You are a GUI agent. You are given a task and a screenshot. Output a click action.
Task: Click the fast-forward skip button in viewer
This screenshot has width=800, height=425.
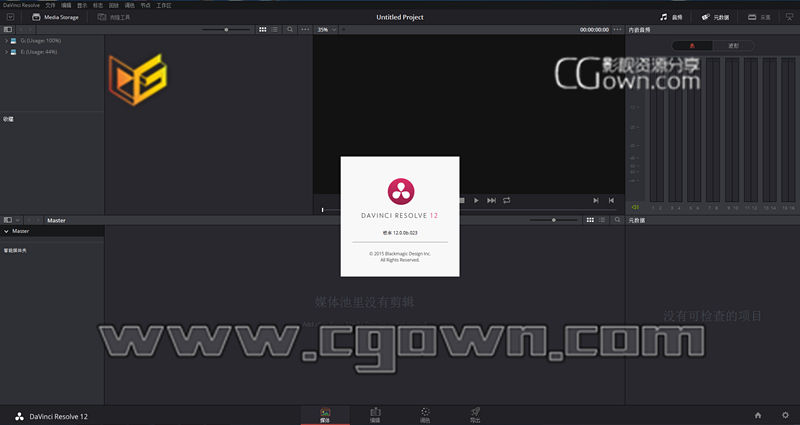[x=491, y=201]
